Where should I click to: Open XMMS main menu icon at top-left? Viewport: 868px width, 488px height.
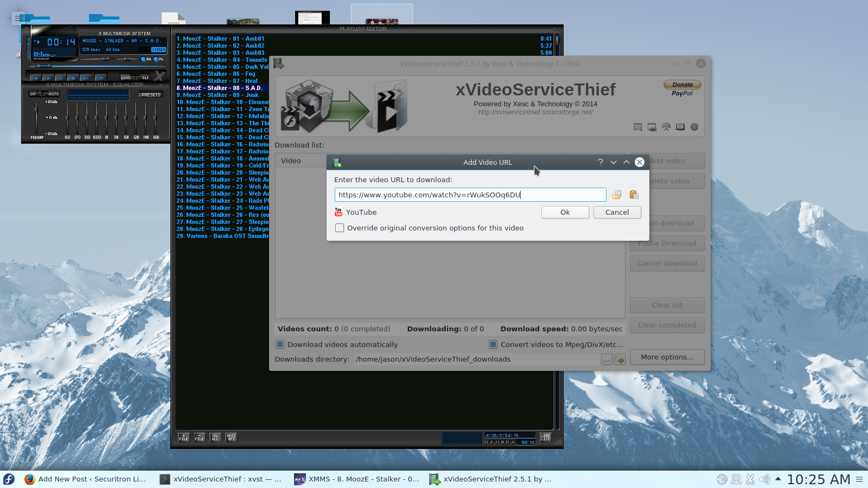(x=26, y=28)
